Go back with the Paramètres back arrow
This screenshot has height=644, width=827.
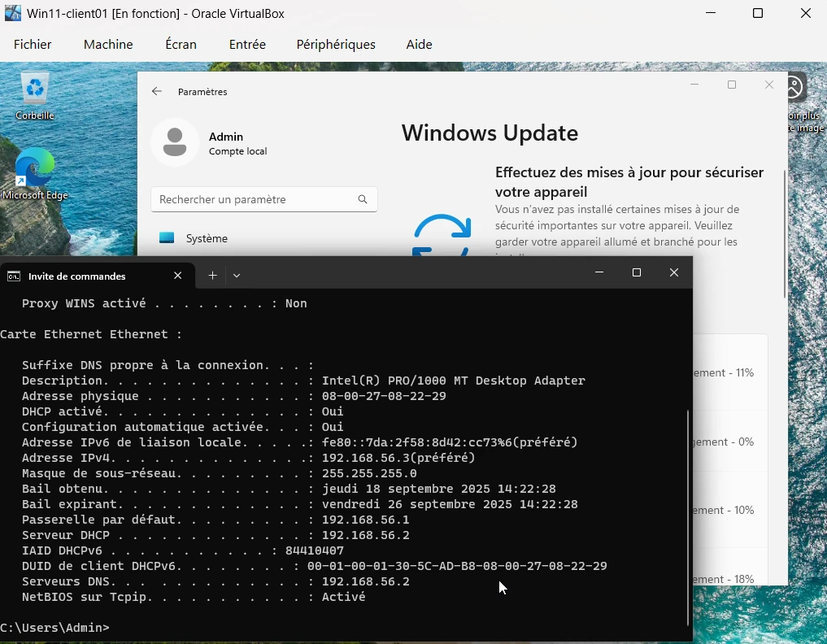pos(157,91)
